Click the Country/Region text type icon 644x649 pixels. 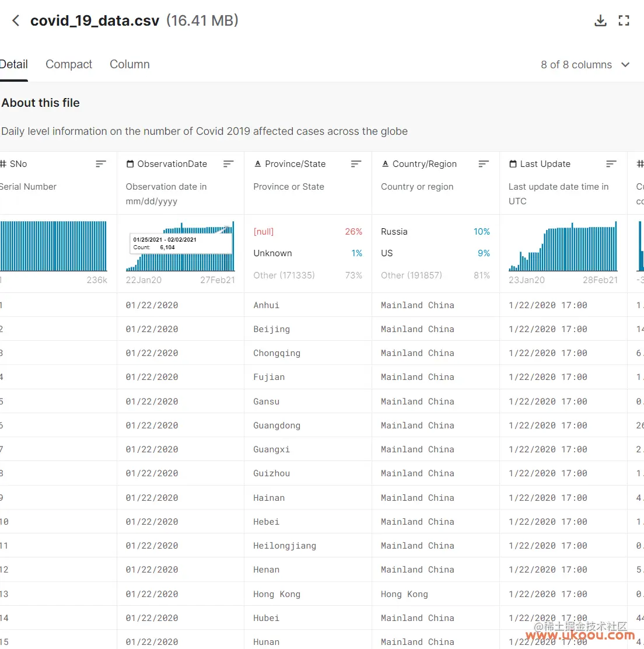385,164
